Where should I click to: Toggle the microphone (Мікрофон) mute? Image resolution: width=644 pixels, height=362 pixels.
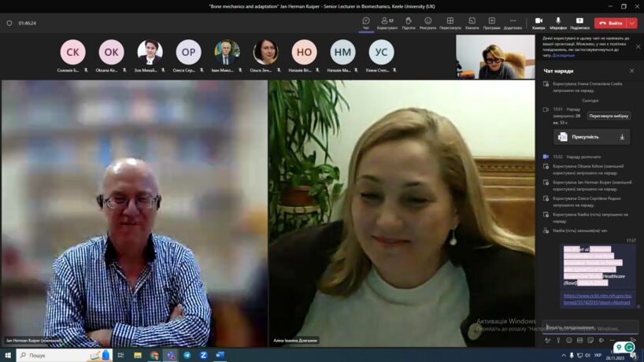(558, 22)
